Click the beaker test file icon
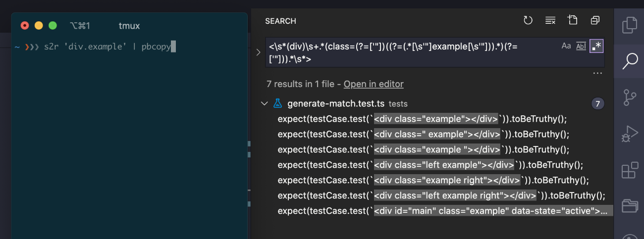The width and height of the screenshot is (644, 239). [x=278, y=104]
